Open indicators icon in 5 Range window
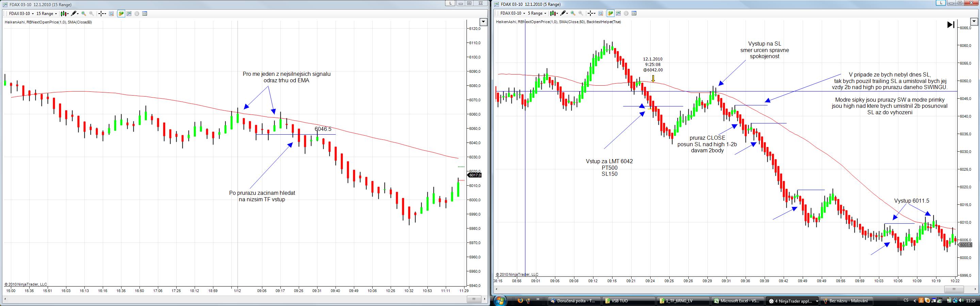 (x=618, y=13)
